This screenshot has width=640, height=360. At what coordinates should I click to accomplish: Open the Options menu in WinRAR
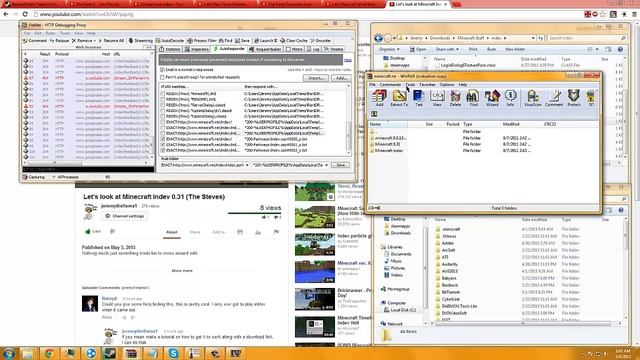click(x=447, y=84)
